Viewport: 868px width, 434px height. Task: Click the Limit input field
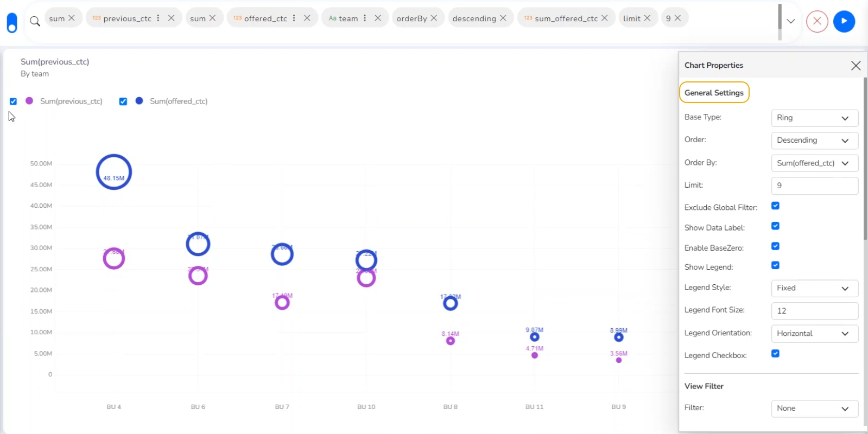point(814,186)
